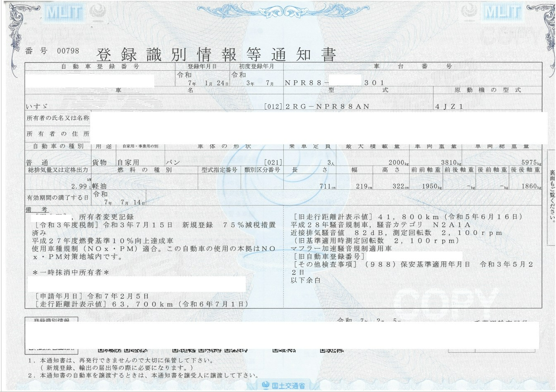Click the 自家用 value cell

click(128, 163)
